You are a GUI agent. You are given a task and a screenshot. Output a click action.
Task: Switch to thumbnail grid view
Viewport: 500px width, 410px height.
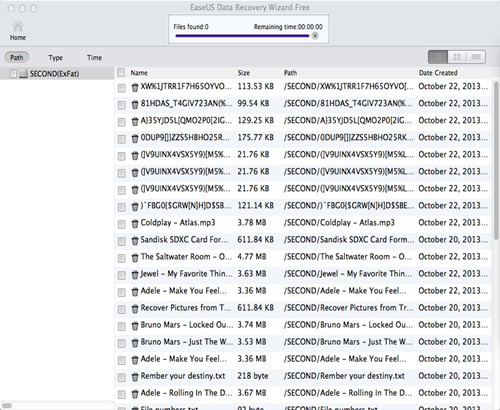tap(457, 57)
